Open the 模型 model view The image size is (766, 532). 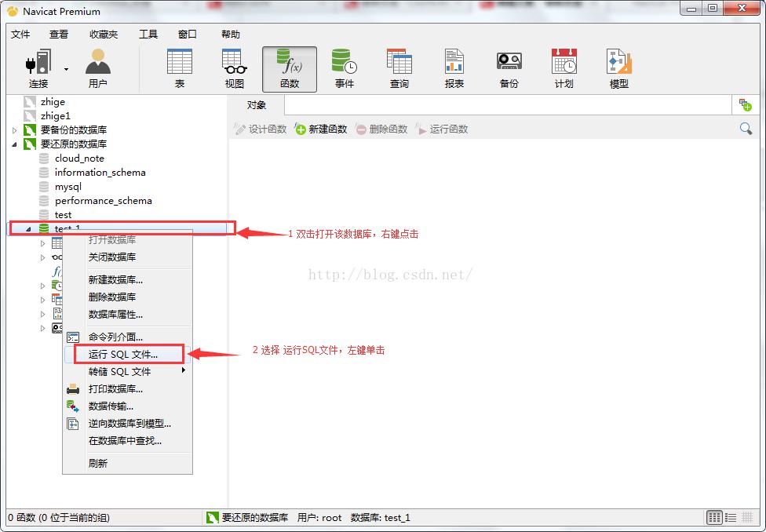coord(619,68)
